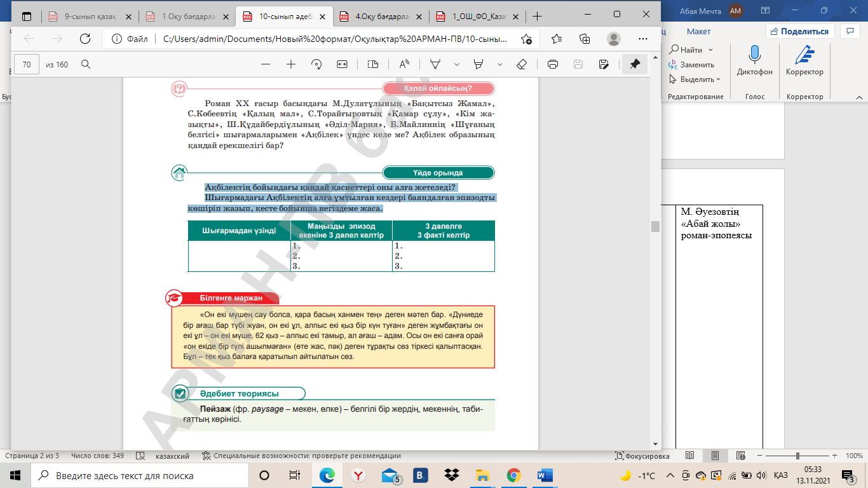The height and width of the screenshot is (488, 868).
Task: Click the Диктофон microphone icon
Action: point(755,55)
